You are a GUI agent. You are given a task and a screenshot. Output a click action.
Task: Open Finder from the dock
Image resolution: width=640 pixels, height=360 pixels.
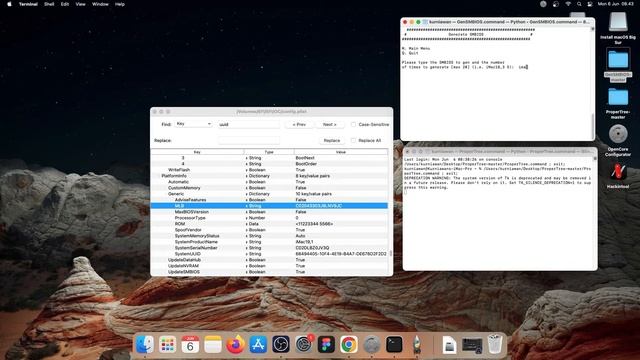144,344
